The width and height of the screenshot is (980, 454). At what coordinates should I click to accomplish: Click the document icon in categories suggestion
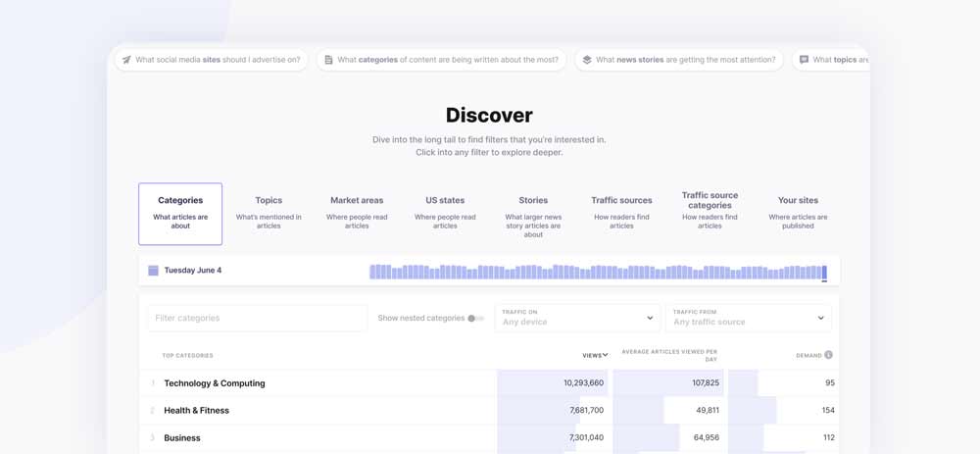328,60
